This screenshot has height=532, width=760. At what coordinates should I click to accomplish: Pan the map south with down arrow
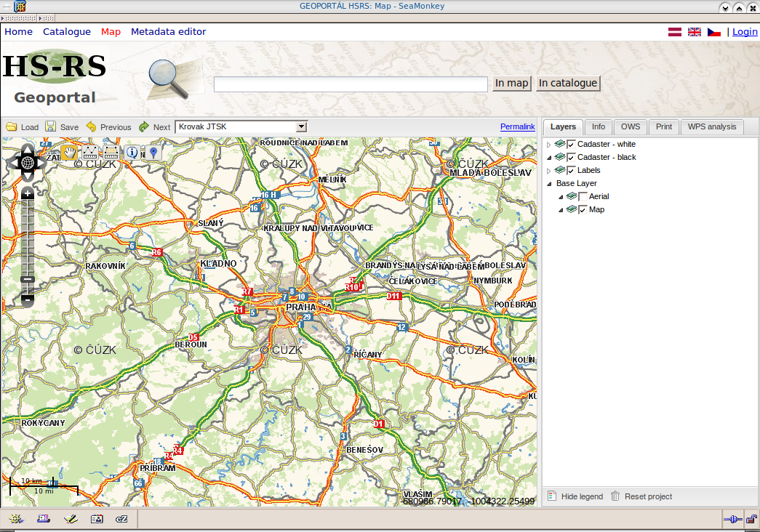(27, 177)
